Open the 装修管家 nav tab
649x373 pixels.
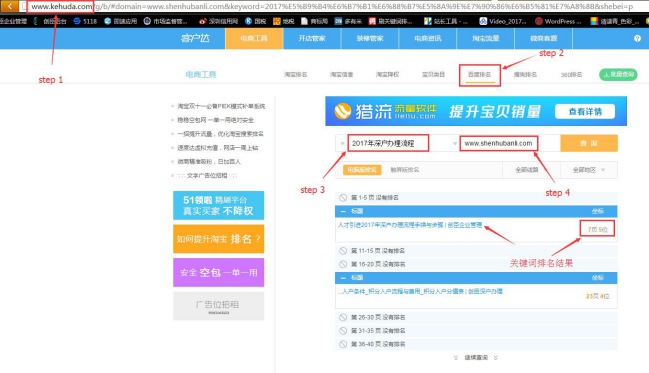coord(370,39)
